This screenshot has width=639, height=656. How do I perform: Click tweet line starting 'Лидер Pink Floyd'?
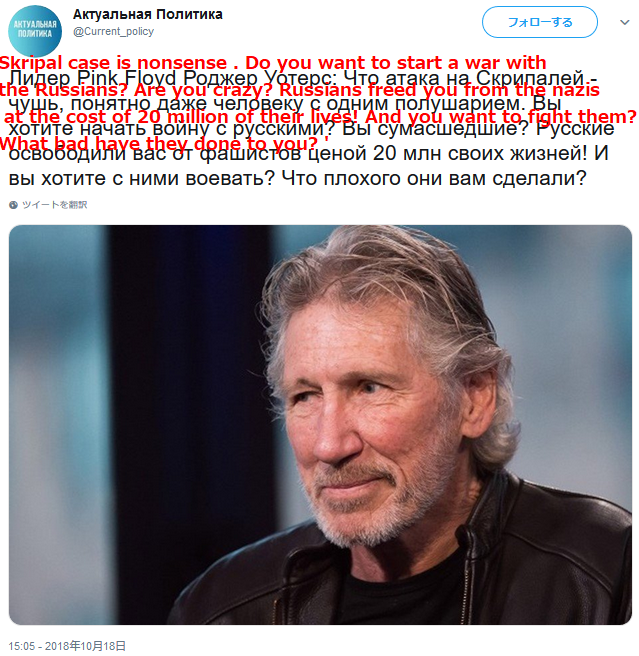pyautogui.click(x=302, y=78)
